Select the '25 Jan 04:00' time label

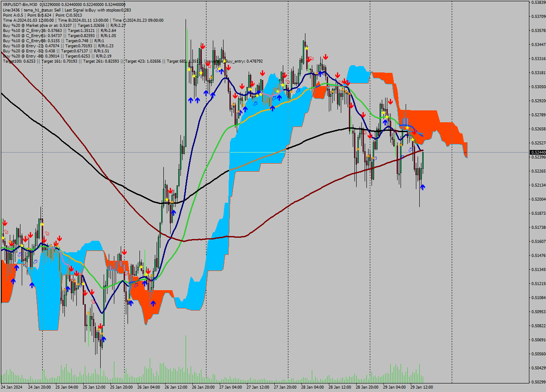click(67, 387)
